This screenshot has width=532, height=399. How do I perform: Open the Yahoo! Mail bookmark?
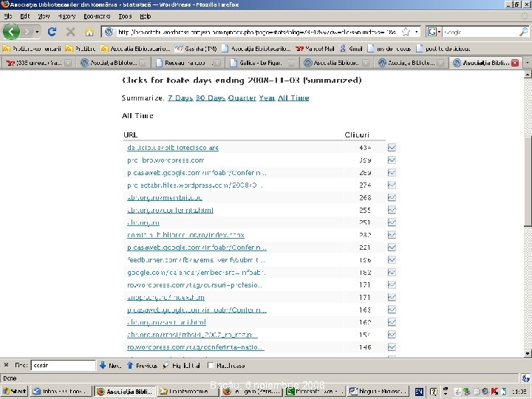point(315,49)
